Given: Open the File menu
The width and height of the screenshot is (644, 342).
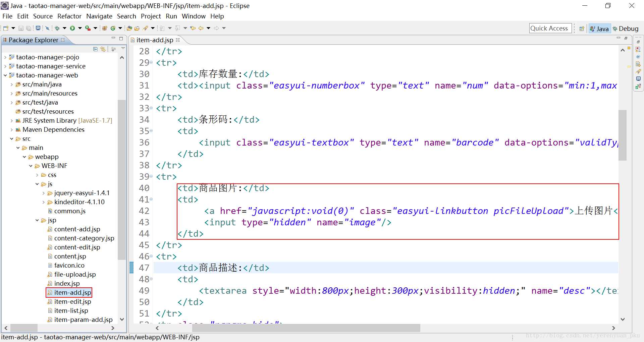Looking at the screenshot, I should (x=7, y=16).
